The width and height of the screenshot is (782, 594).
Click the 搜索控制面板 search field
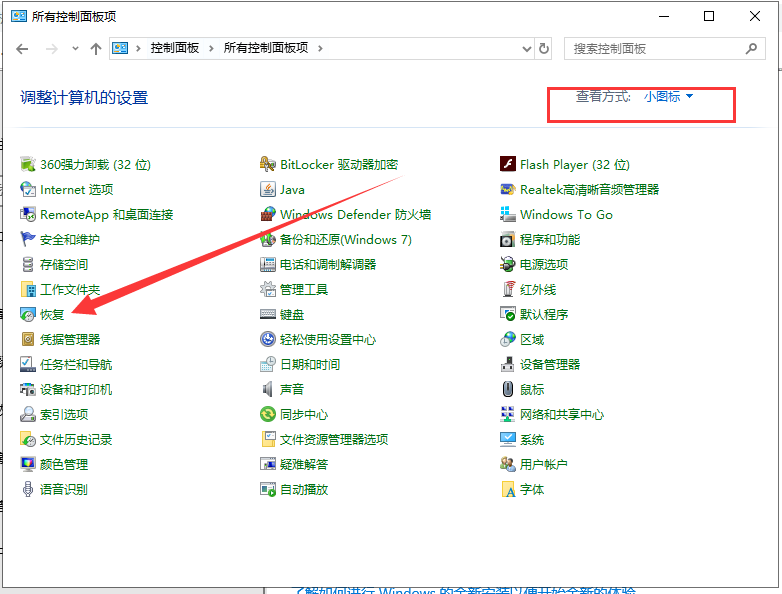655,48
